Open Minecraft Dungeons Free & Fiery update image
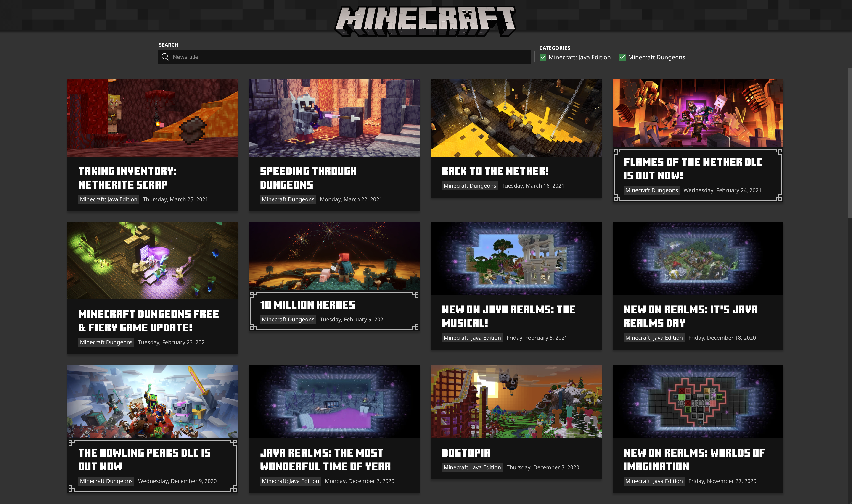 [x=152, y=261]
